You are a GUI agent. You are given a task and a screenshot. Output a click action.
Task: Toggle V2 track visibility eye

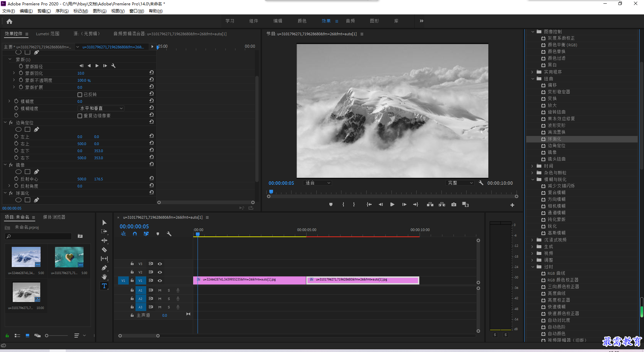click(160, 272)
